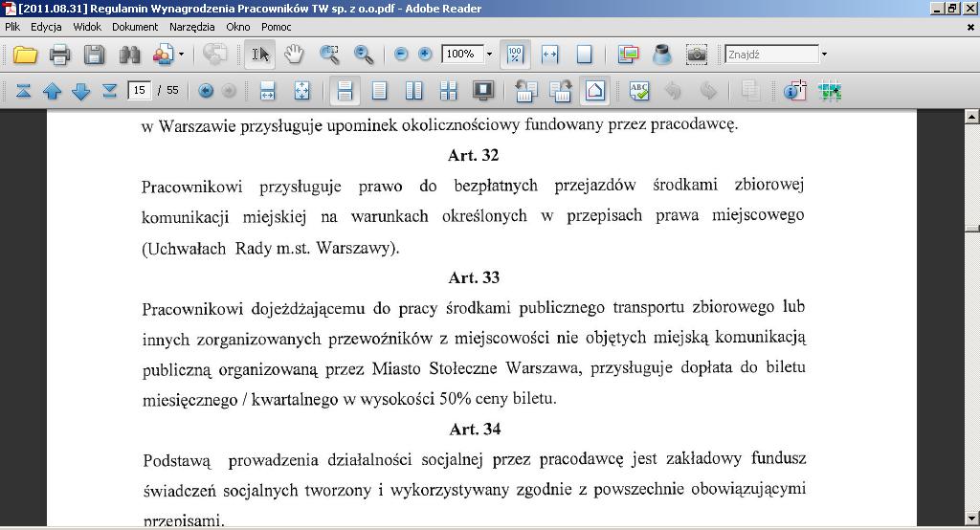Expand the collaboration tool dropdown arrow
Image resolution: width=980 pixels, height=530 pixels.
(x=181, y=55)
